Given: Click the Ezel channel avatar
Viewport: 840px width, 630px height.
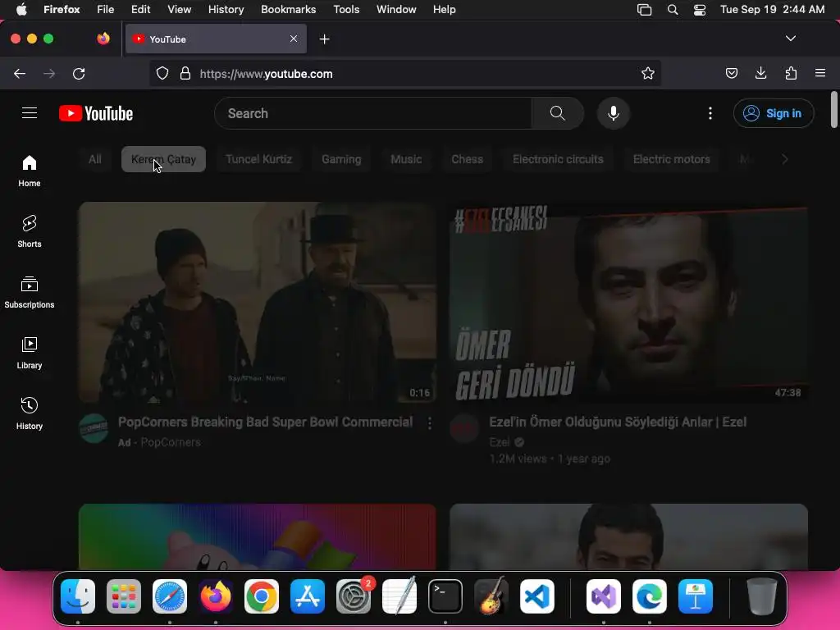Looking at the screenshot, I should pos(464,428).
